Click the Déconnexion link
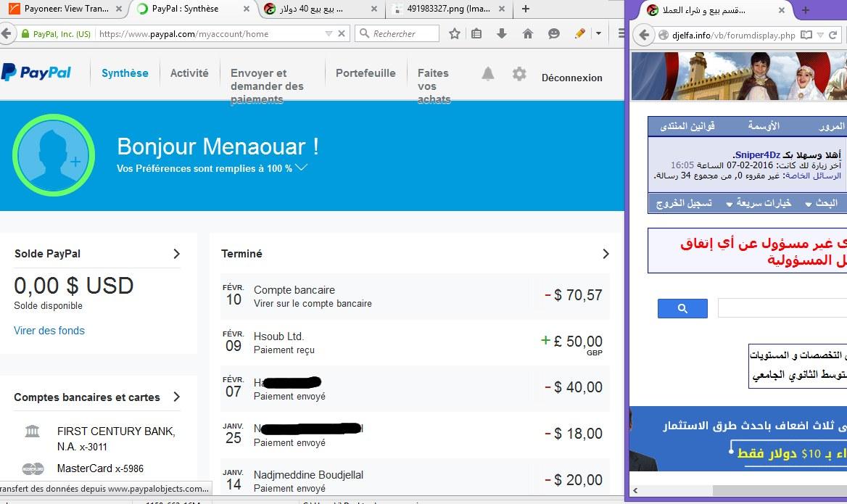Viewport: 847px width, 504px height. click(571, 78)
